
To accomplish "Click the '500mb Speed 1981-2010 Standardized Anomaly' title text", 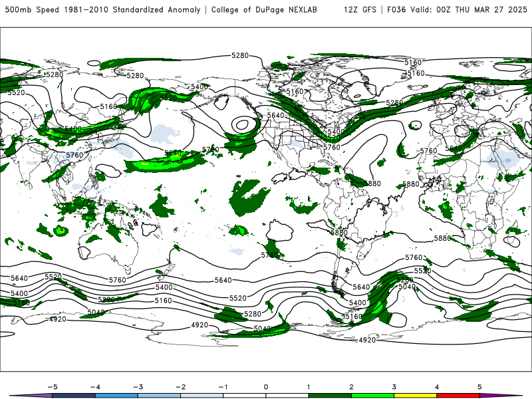I will pyautogui.click(x=103, y=9).
